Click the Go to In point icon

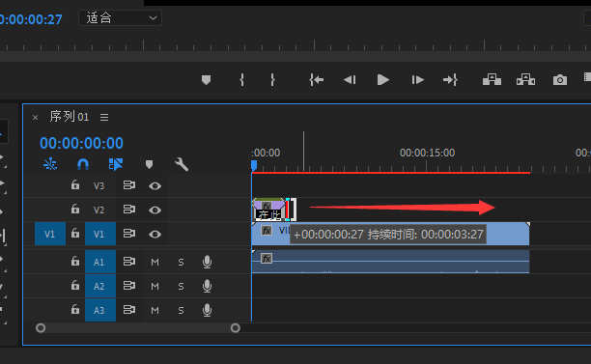(x=316, y=80)
